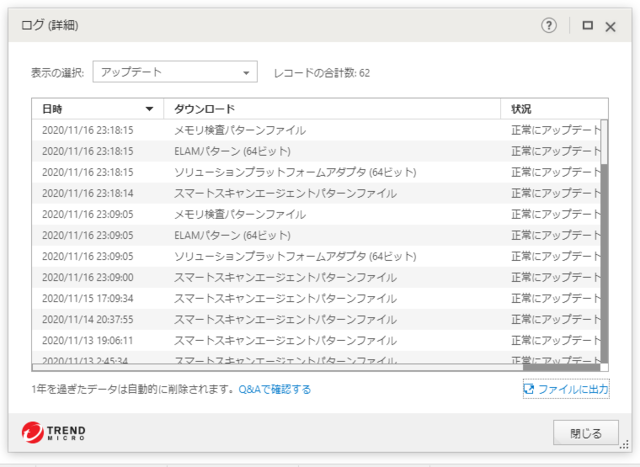Select the row dated 2020/11/13 19:06:11
The width and height of the screenshot is (640, 467).
[x=316, y=340]
